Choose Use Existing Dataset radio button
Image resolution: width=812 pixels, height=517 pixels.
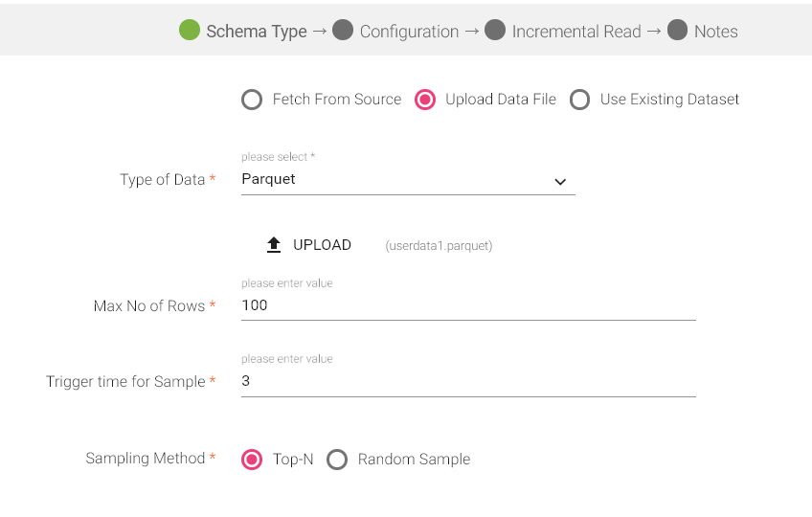[579, 100]
